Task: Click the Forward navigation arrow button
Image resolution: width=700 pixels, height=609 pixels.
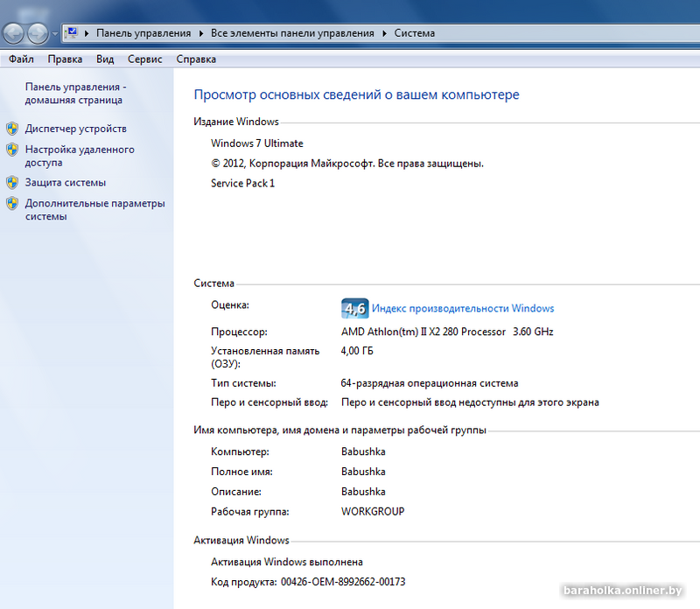Action: 38,33
